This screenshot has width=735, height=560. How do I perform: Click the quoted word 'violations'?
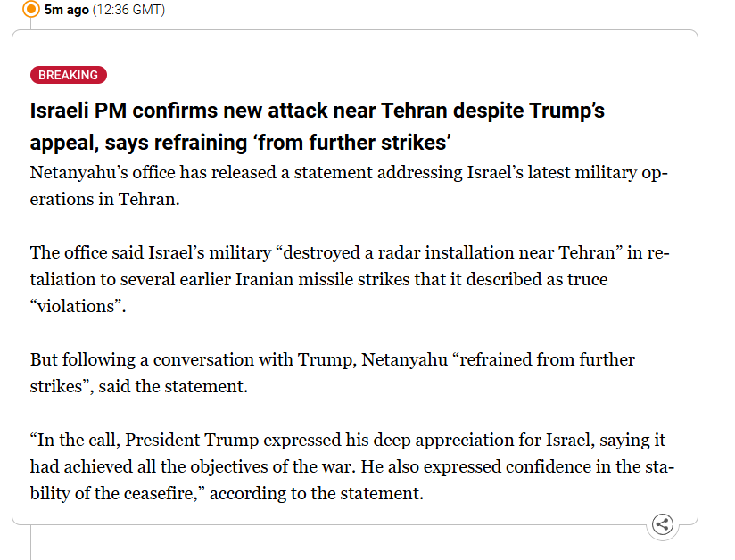[x=77, y=306]
